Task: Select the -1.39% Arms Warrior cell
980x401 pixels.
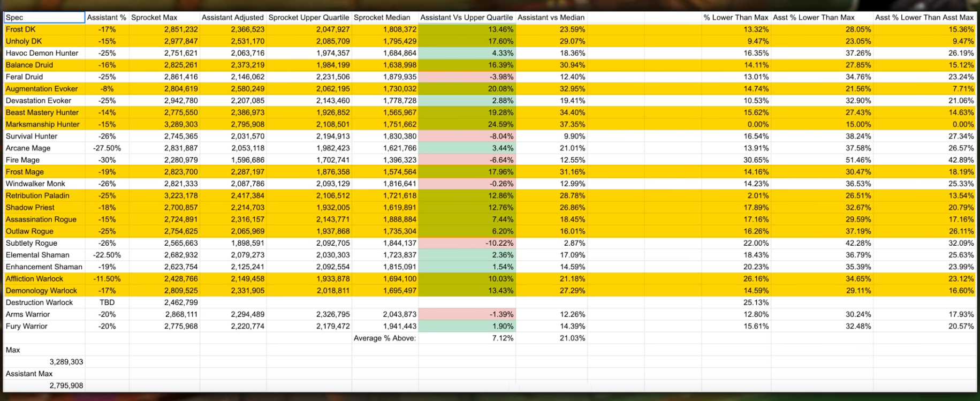Action: pos(467,314)
